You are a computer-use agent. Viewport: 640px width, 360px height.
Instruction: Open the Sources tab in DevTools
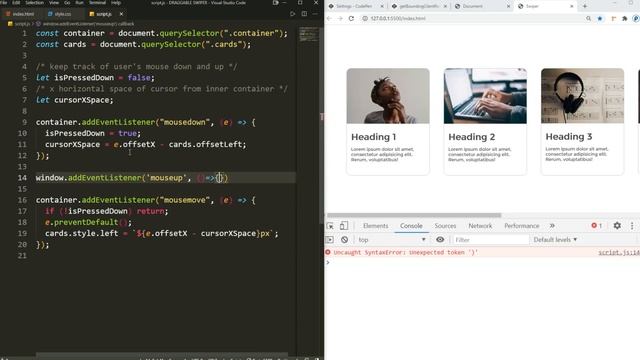[x=445, y=226]
